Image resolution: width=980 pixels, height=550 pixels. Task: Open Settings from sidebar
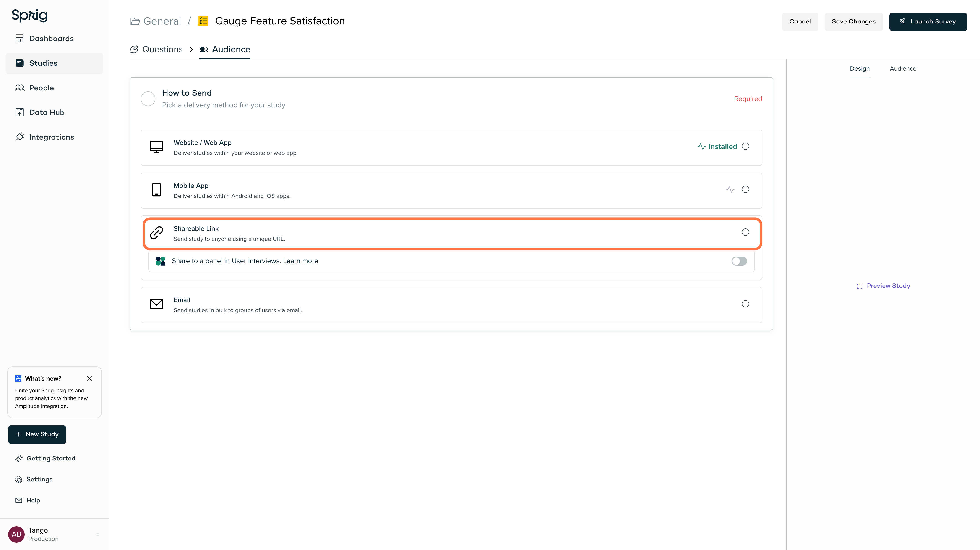(x=34, y=480)
